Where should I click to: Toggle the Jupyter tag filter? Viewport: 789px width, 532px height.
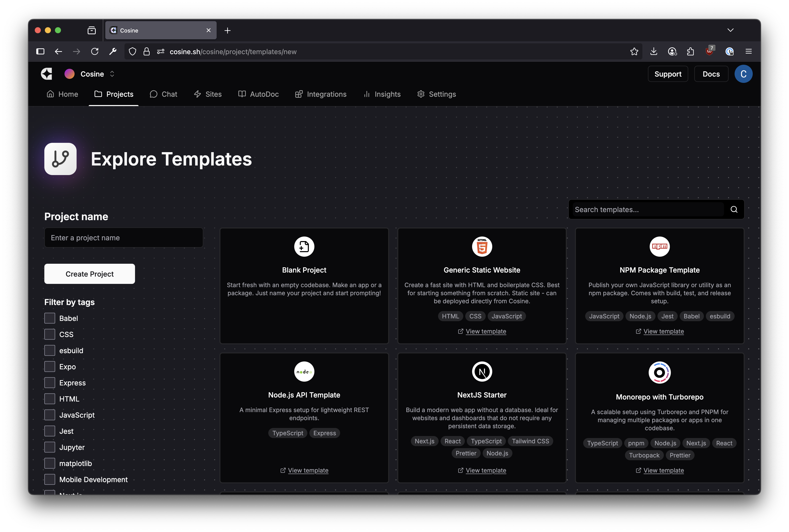click(x=50, y=447)
